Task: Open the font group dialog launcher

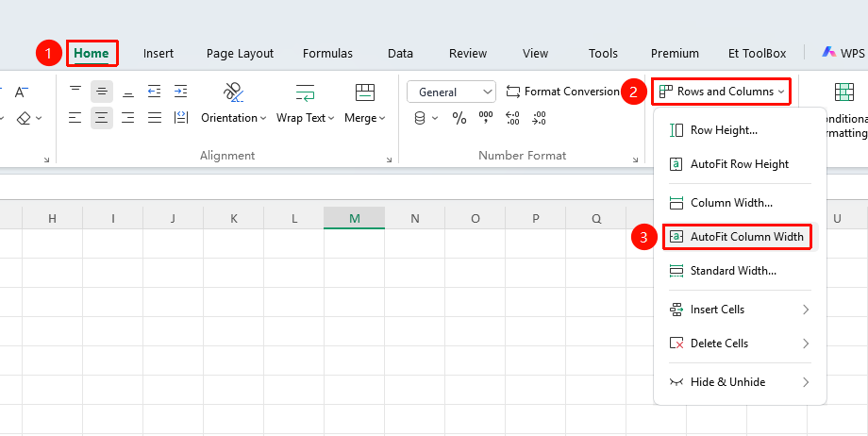Action: [x=46, y=159]
